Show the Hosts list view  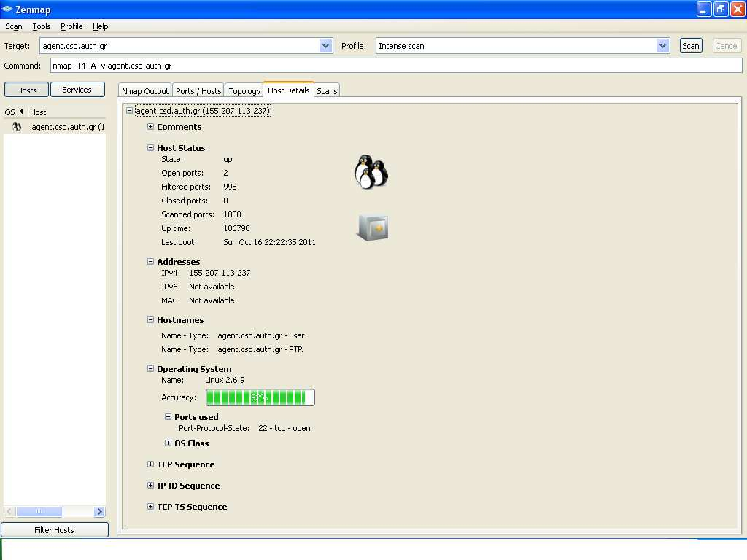pyautogui.click(x=27, y=90)
